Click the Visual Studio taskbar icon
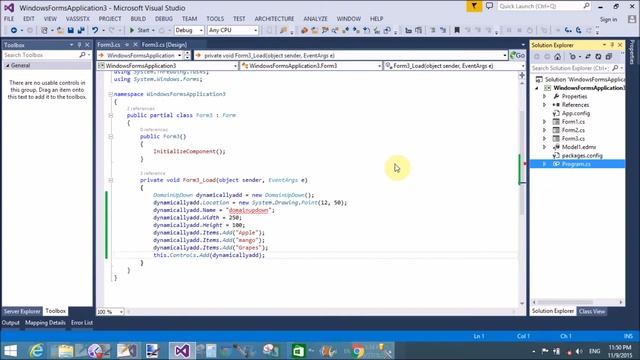 coord(182,351)
